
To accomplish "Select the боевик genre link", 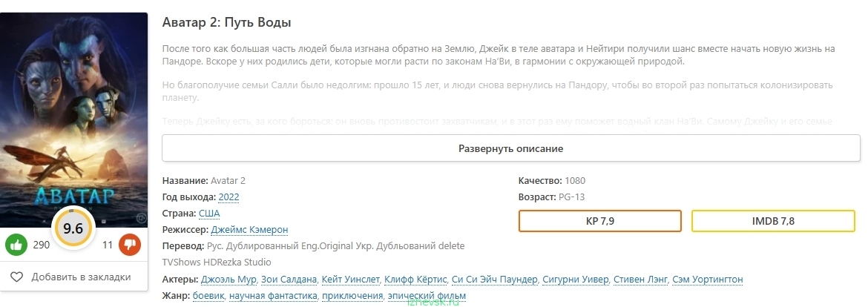I will point(208,296).
